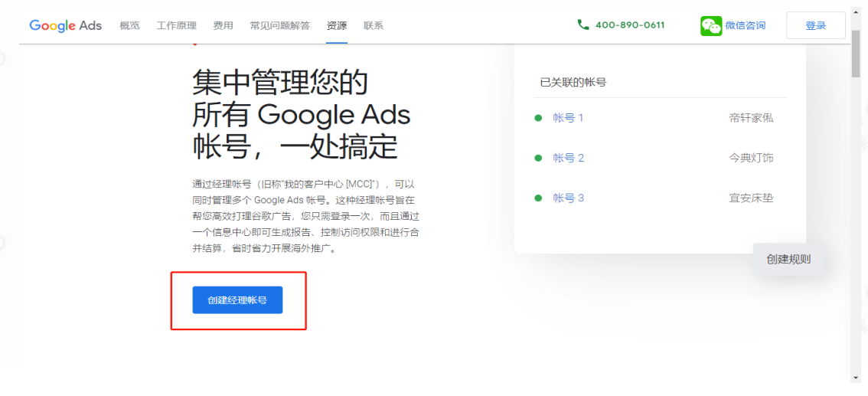868x396 pixels.
Task: Click the green WeChat icon
Action: pos(711,25)
